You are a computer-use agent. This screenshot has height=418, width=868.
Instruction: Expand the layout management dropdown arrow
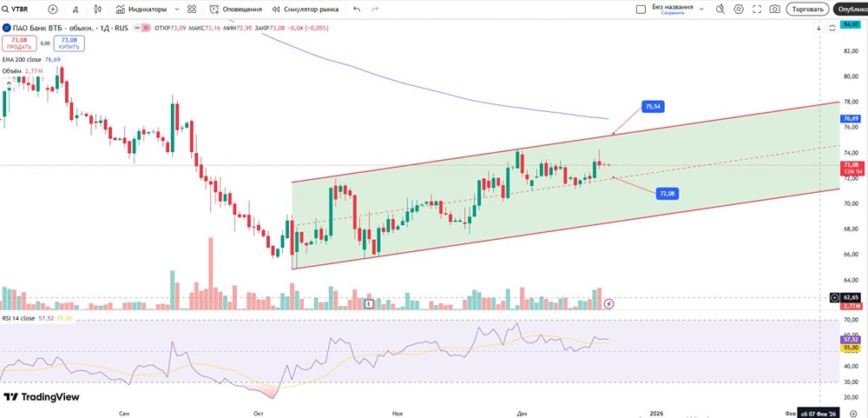[x=701, y=9]
